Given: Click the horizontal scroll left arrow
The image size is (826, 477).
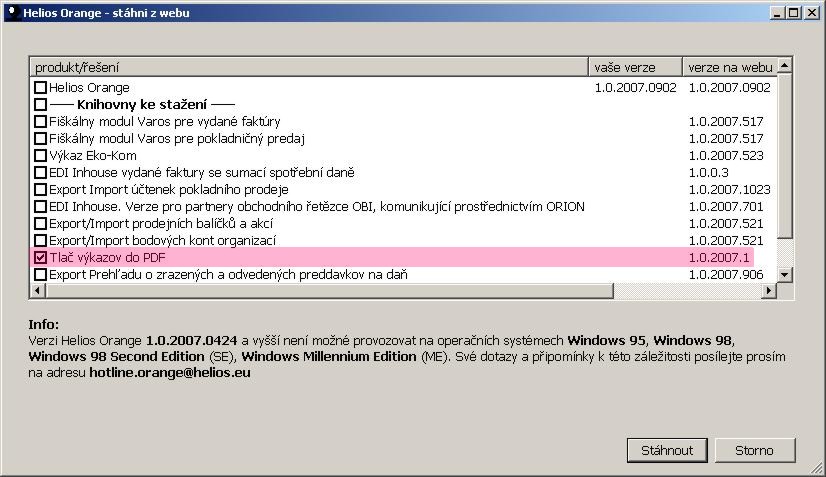Looking at the screenshot, I should pos(37,290).
